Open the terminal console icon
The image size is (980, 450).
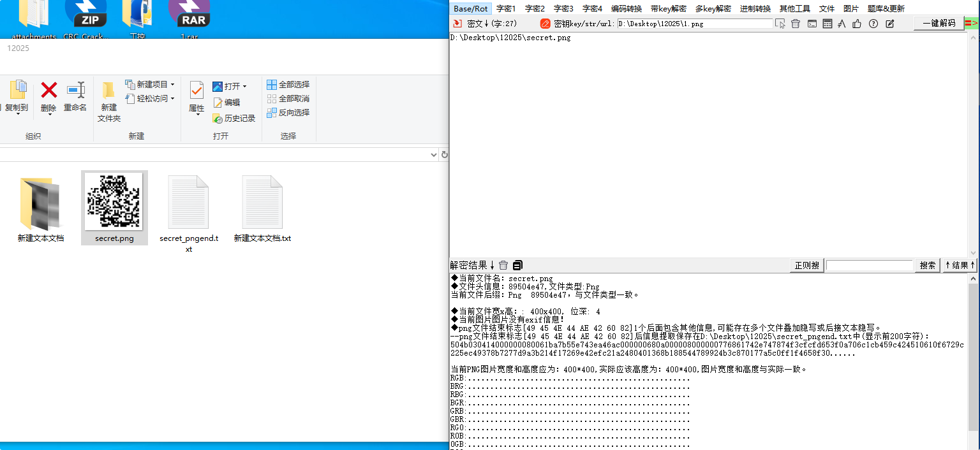pos(812,24)
